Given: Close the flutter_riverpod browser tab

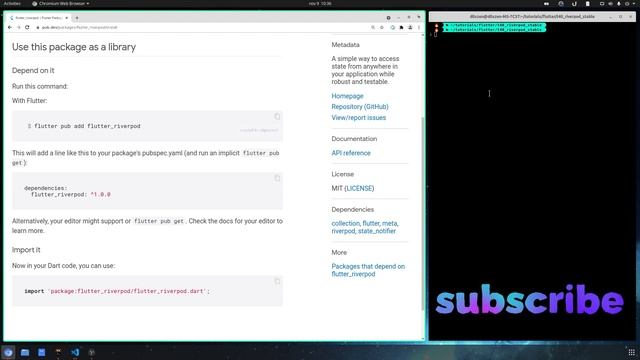Looking at the screenshot, I should (x=67, y=18).
